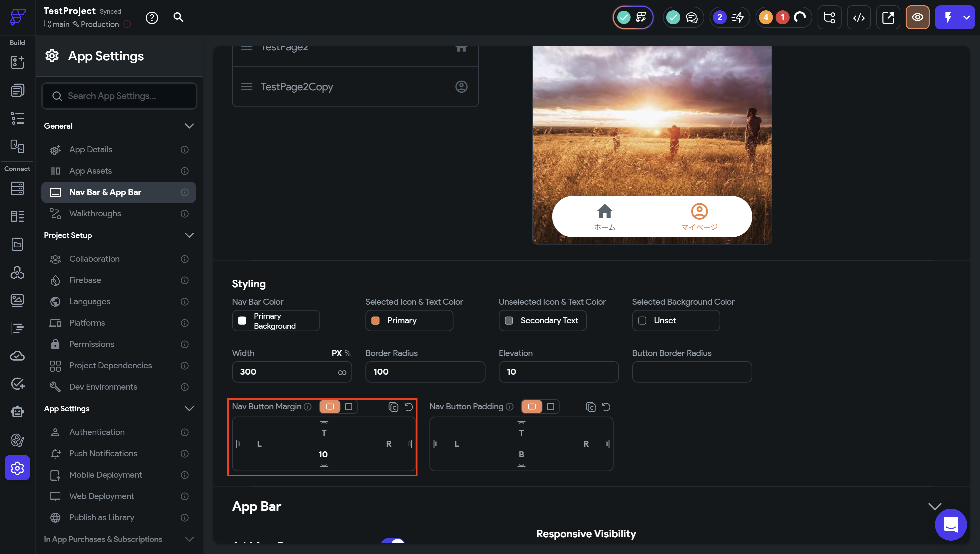
Task: Reset Nav Button Margin with undo icon
Action: [x=408, y=407]
